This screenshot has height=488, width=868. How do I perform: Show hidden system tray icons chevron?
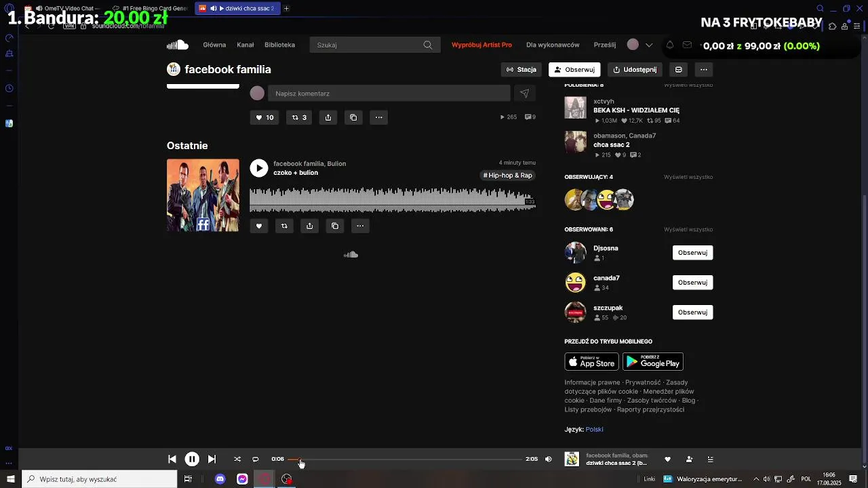(x=756, y=479)
